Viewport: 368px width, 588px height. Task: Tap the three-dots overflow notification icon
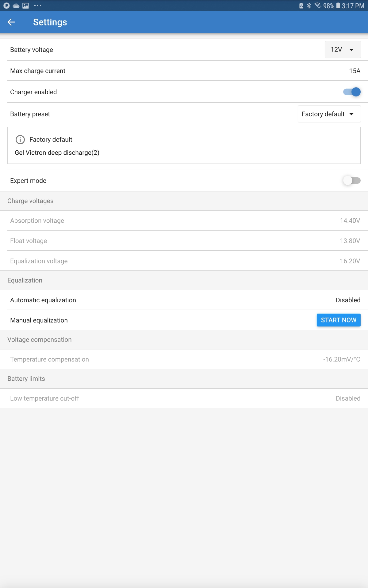point(38,6)
